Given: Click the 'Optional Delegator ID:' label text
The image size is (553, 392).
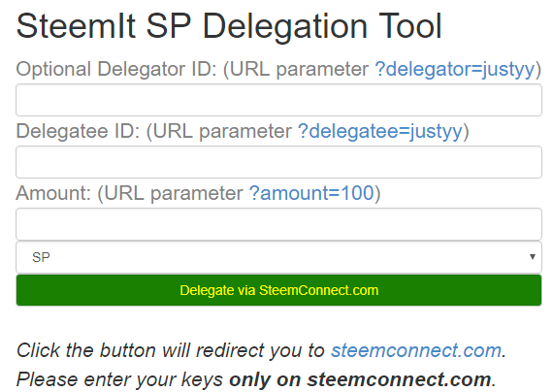Looking at the screenshot, I should [116, 69].
